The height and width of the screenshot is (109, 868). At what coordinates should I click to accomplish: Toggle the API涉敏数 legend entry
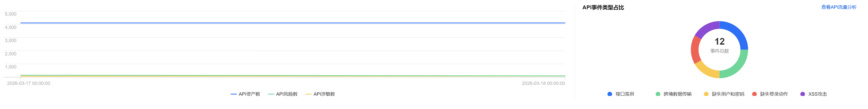[x=320, y=94]
